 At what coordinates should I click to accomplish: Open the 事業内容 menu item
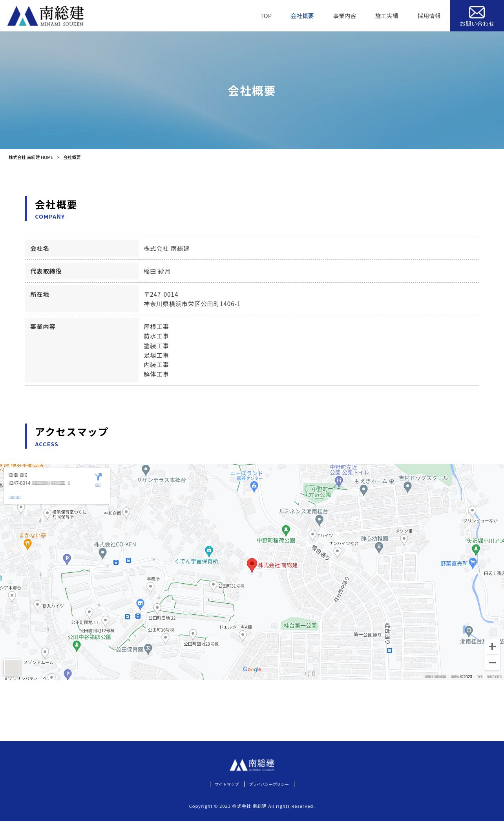pyautogui.click(x=345, y=16)
